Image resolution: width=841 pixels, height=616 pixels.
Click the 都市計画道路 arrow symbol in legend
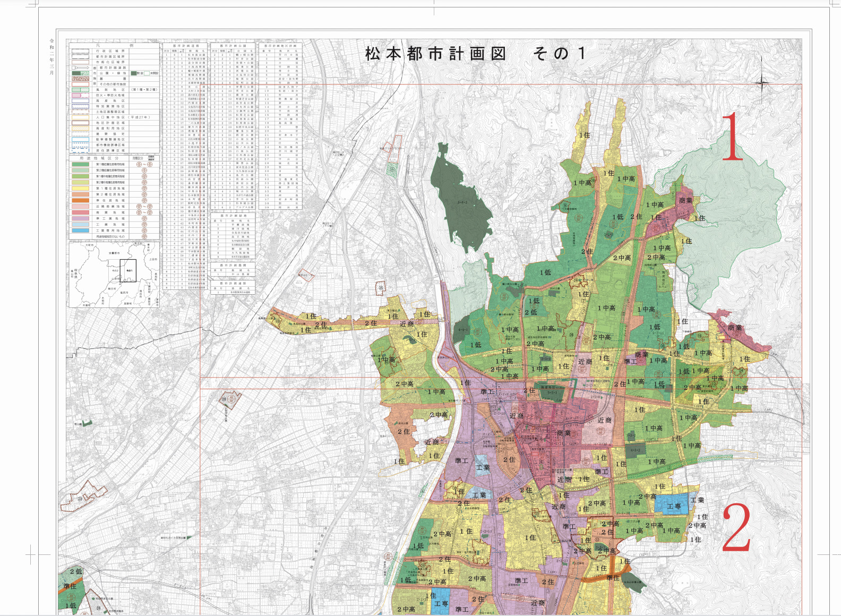(80, 68)
